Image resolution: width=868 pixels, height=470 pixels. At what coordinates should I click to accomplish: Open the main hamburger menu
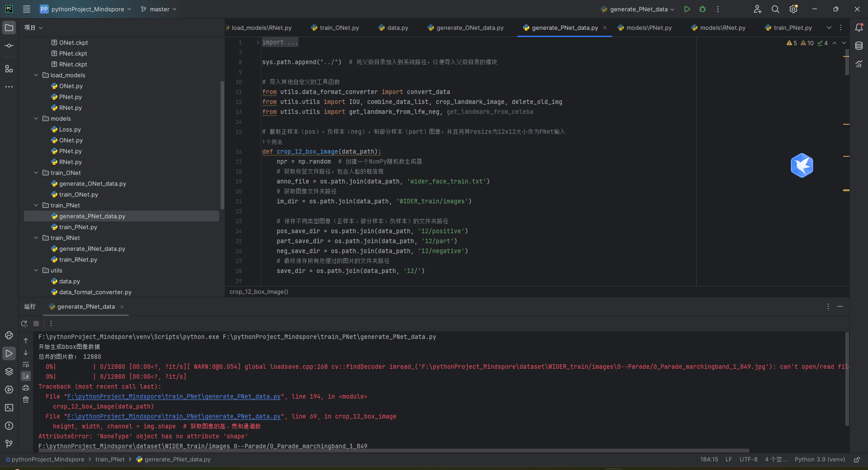27,9
